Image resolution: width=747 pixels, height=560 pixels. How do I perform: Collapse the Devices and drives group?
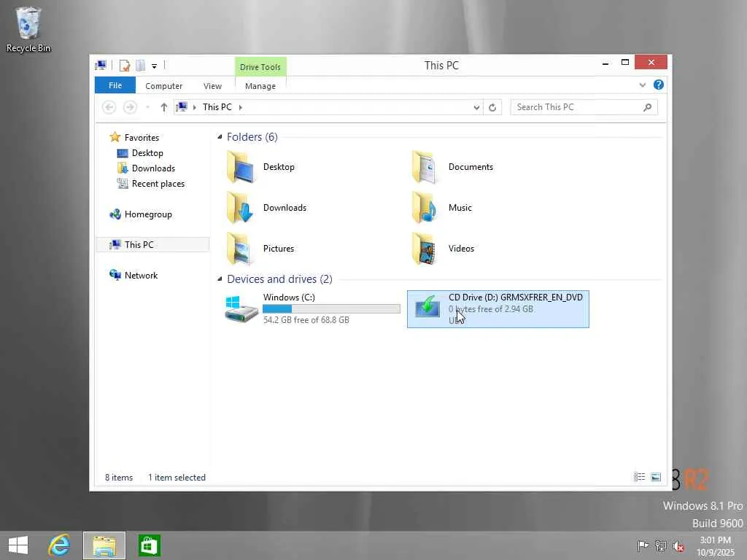click(x=220, y=279)
